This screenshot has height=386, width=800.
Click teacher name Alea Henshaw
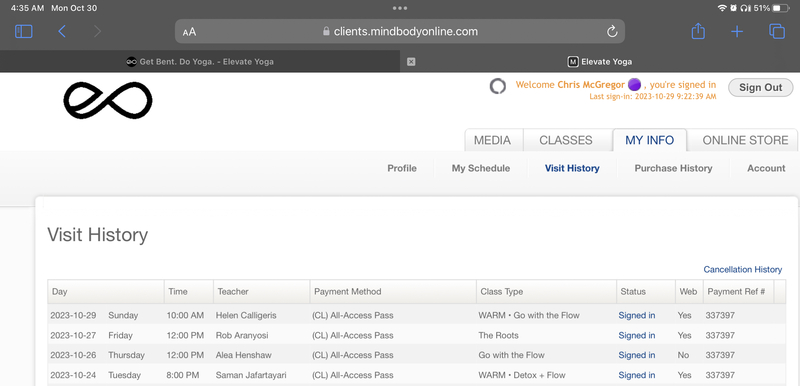click(x=243, y=355)
